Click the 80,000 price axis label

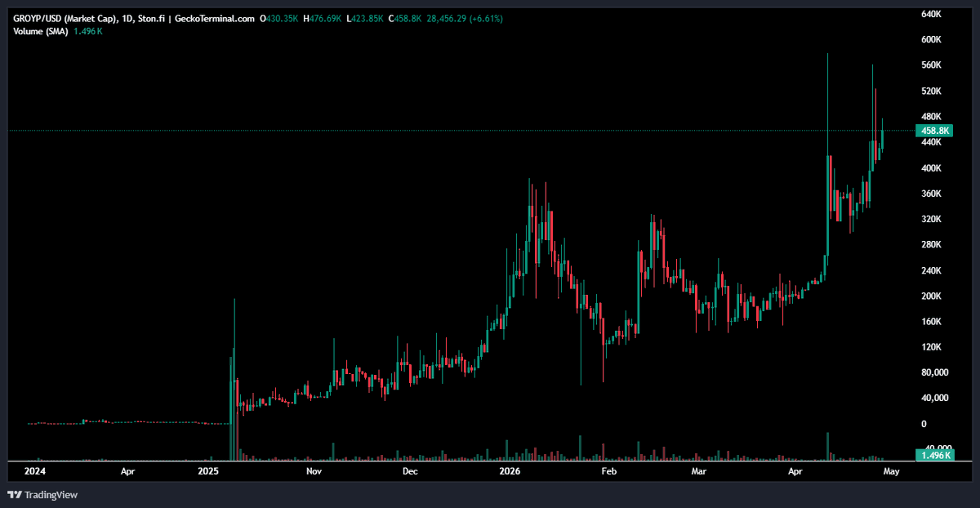pos(934,372)
